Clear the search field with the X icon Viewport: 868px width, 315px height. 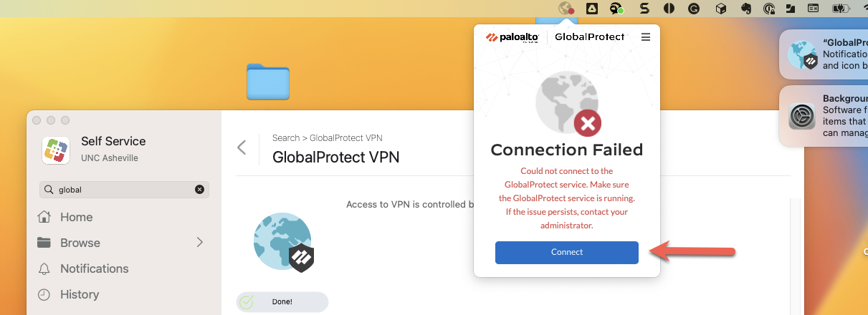click(199, 190)
